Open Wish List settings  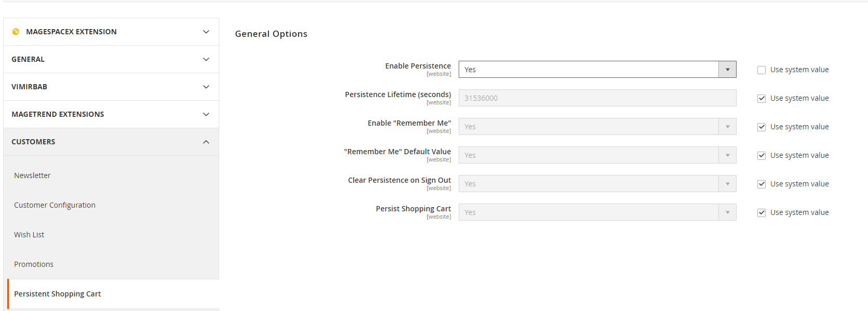point(29,234)
